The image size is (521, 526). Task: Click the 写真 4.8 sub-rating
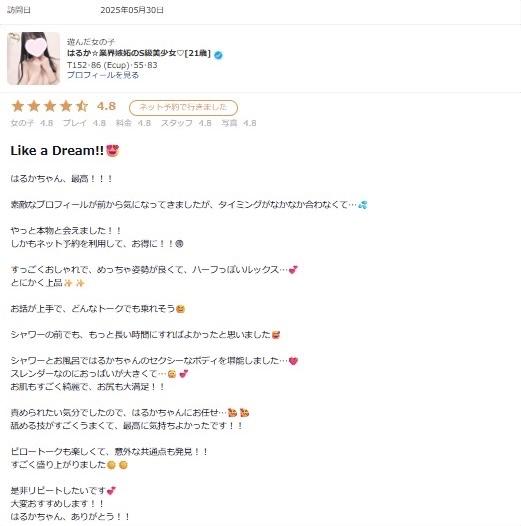pyautogui.click(x=239, y=123)
